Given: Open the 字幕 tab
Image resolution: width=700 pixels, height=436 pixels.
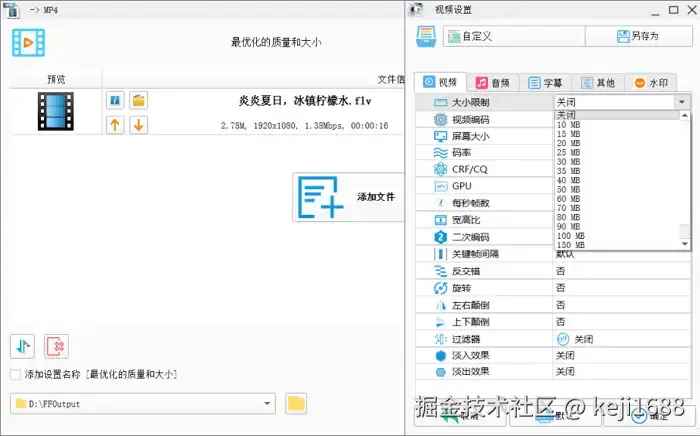Looking at the screenshot, I should (x=545, y=83).
